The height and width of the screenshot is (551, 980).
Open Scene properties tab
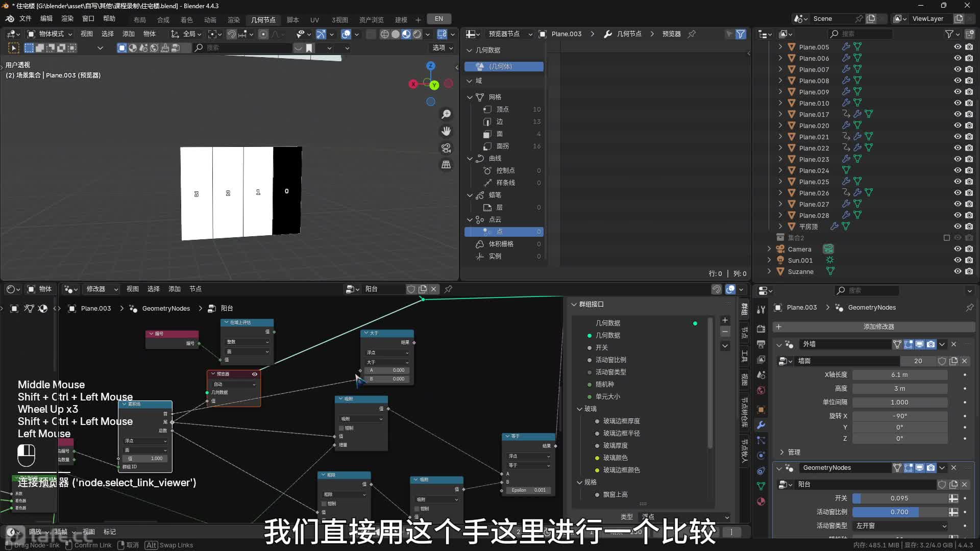761,375
